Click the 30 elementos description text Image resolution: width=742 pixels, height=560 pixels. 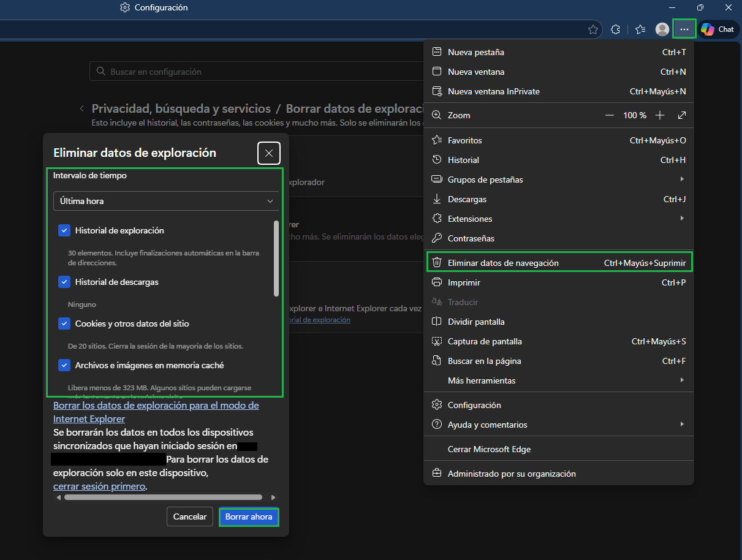pos(164,258)
